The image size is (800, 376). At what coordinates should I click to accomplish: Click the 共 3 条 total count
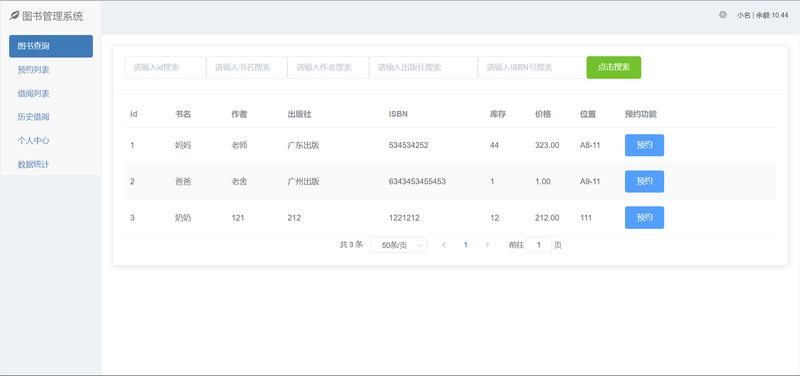(x=351, y=245)
